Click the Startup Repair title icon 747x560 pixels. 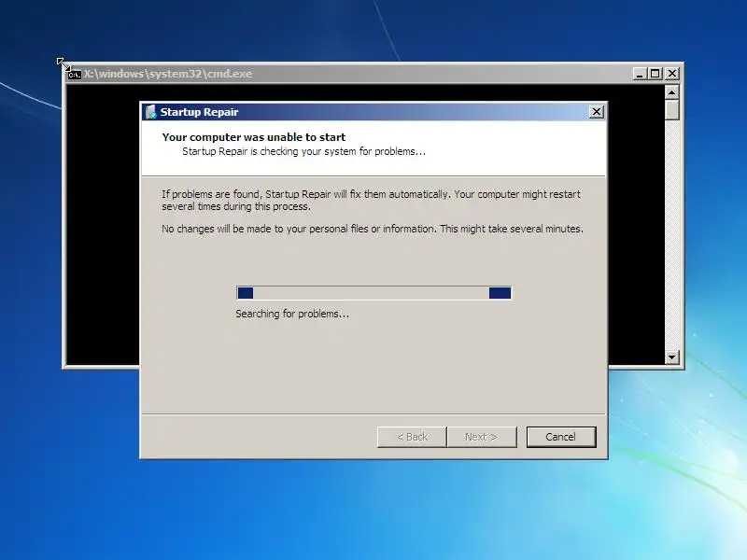[x=150, y=112]
